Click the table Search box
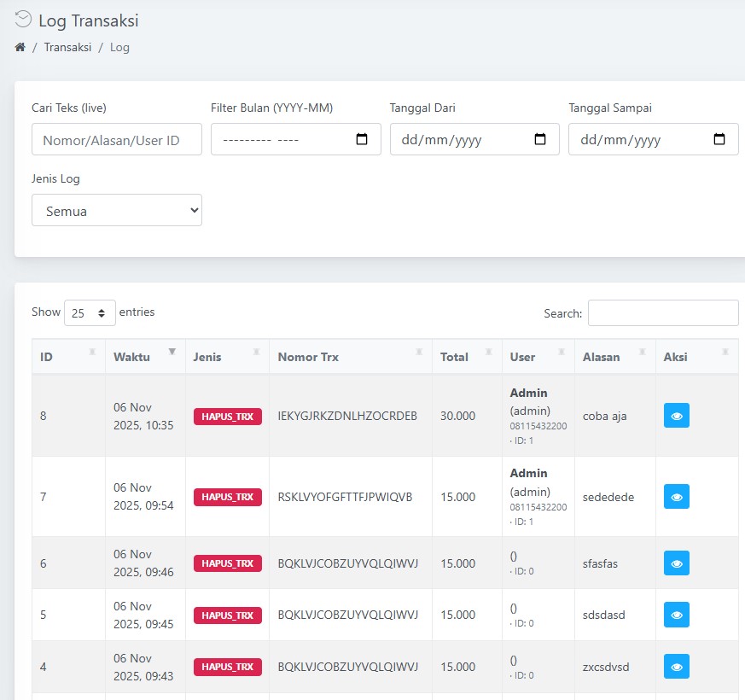745x700 pixels. pos(662,313)
